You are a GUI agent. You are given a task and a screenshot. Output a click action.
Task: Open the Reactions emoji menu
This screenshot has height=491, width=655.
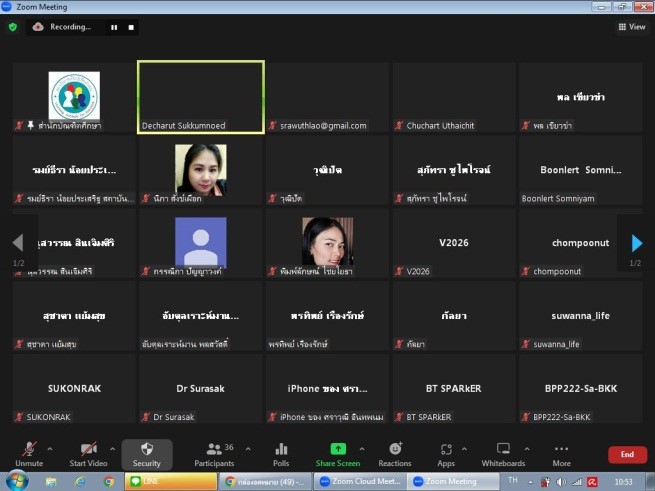[x=395, y=450]
